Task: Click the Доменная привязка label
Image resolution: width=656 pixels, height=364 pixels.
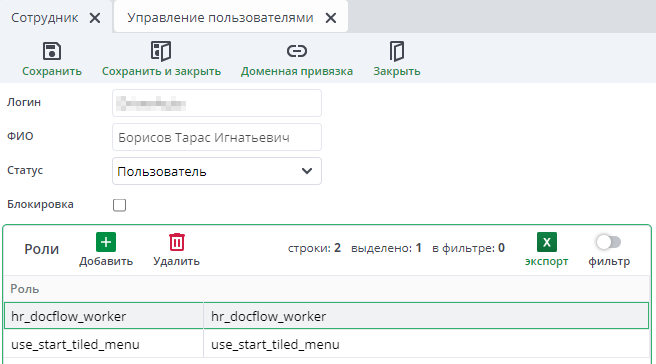Action: (x=297, y=71)
